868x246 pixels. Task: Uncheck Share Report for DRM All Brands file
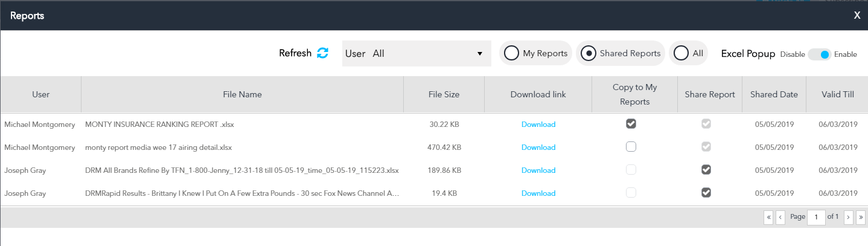point(706,169)
